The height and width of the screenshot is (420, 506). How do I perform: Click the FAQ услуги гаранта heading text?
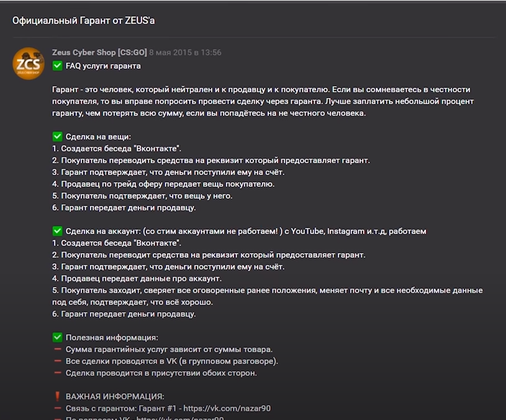tap(103, 65)
